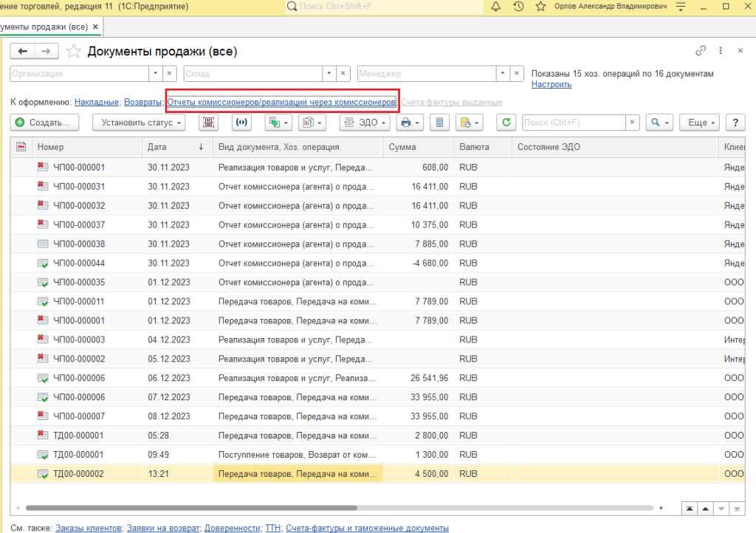Open Отчеты комиссионеров/реализации через комиссионеров link

pos(281,102)
